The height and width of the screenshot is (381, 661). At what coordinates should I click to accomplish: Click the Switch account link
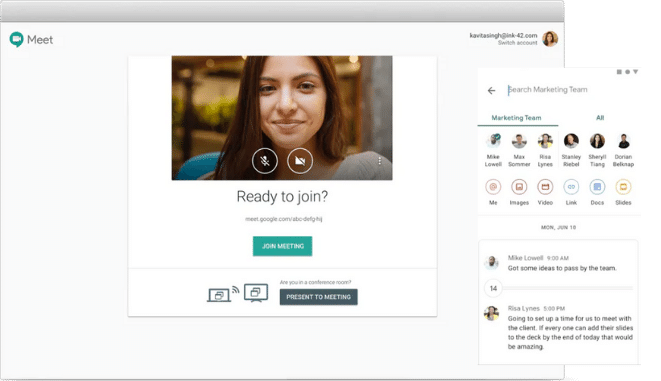(517, 43)
